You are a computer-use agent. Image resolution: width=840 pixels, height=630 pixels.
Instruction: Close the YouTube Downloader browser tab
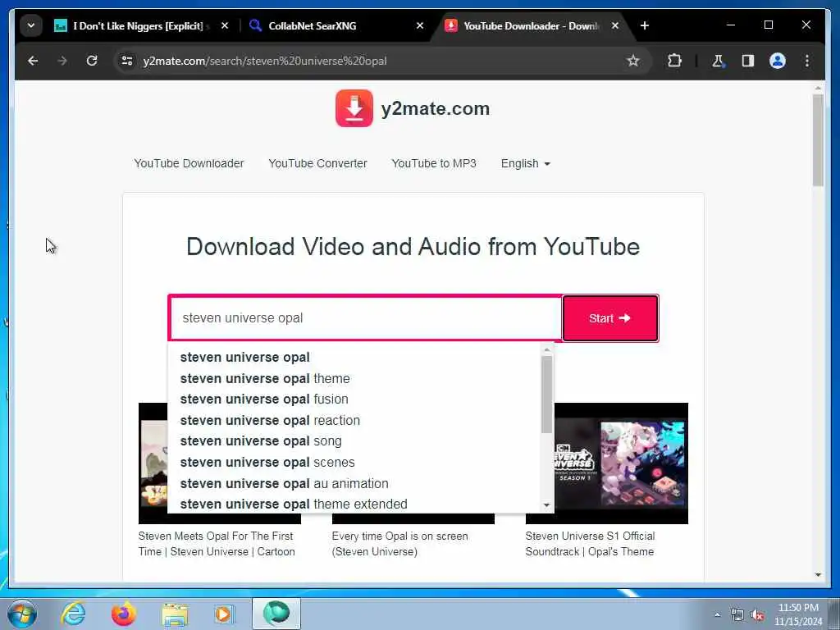(615, 25)
